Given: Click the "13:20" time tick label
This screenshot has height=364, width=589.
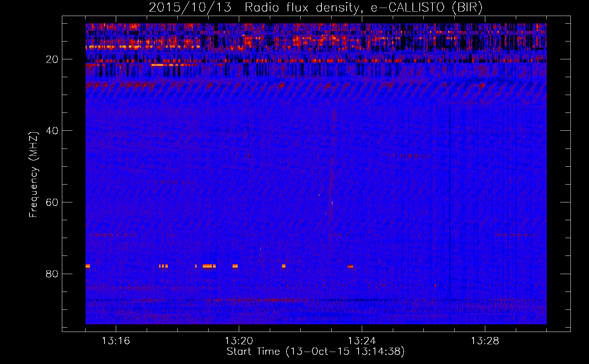Looking at the screenshot, I should pos(239,341).
